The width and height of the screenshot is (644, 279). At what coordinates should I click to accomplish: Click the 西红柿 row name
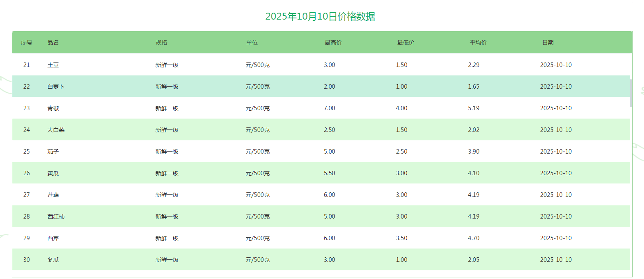point(56,217)
